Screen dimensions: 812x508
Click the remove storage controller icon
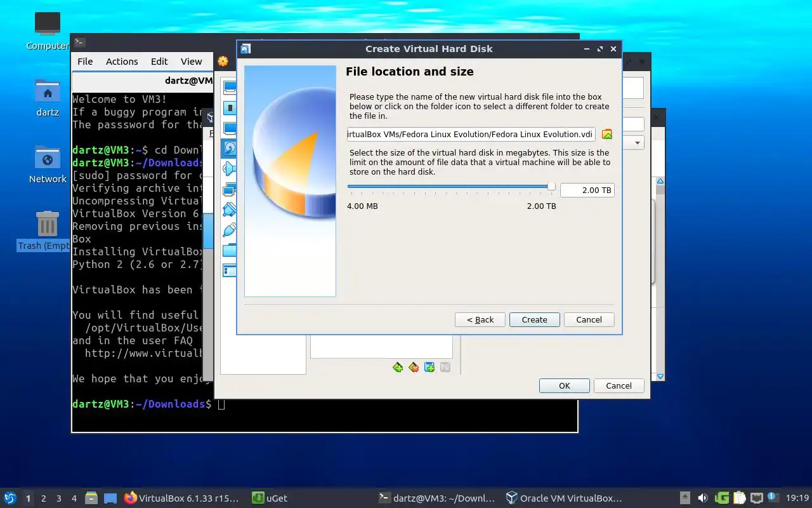click(x=414, y=367)
